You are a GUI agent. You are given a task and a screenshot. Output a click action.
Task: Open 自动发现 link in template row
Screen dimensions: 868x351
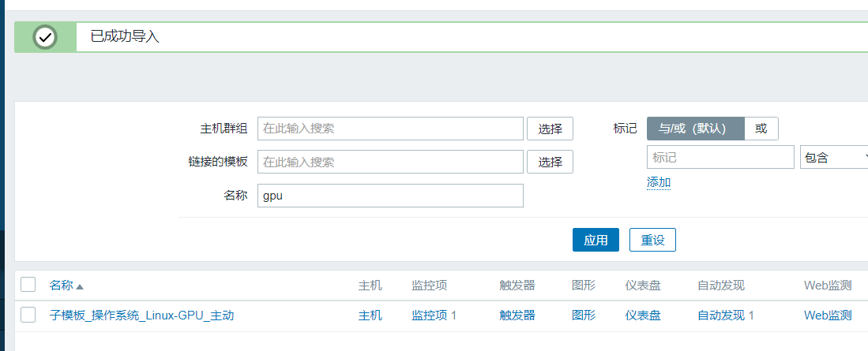click(725, 316)
